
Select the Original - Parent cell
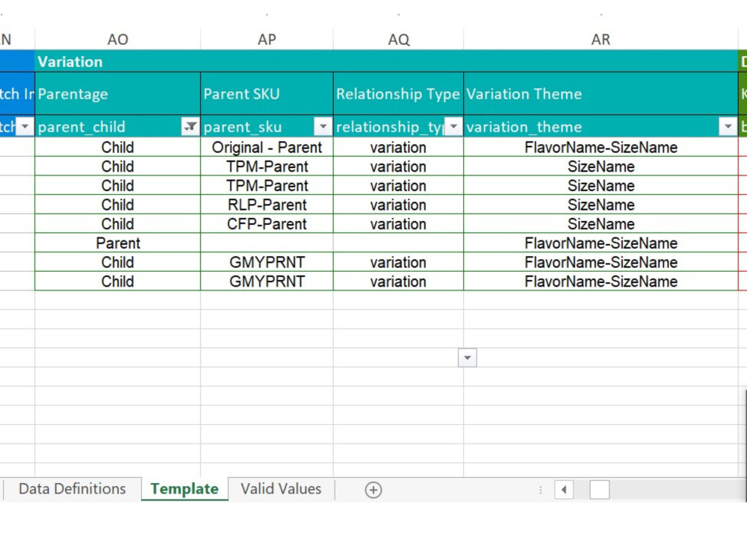[267, 147]
